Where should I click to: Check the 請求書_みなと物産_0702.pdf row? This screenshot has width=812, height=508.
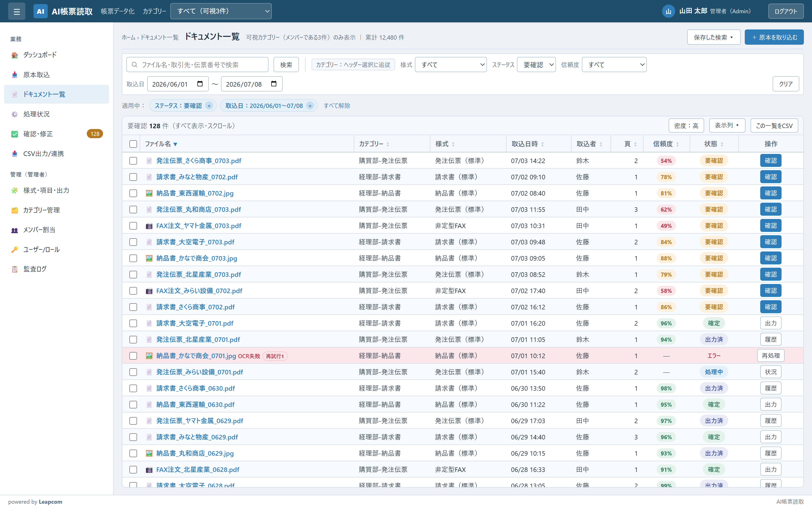click(x=133, y=177)
